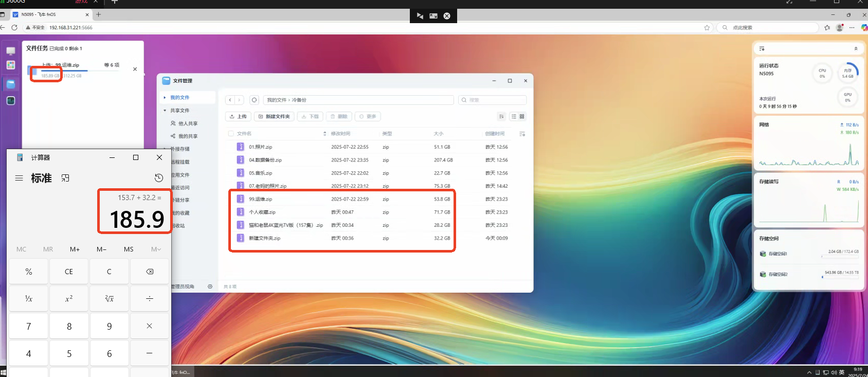The image size is (868, 377).
Task: Click the number 8 calculator key
Action: [x=69, y=326]
